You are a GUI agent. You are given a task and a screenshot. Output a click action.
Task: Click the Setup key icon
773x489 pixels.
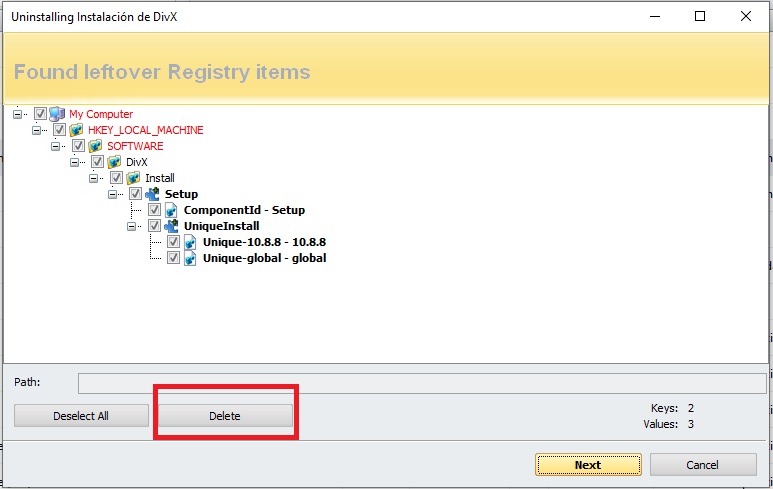(x=153, y=194)
